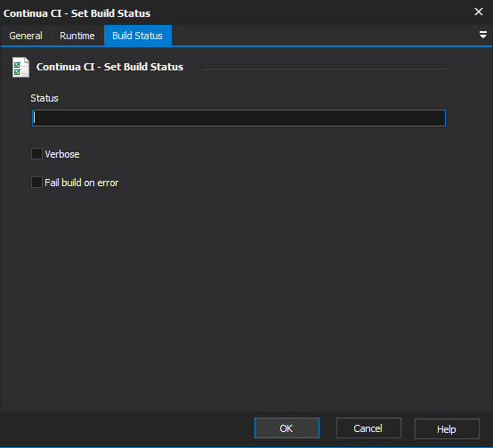Open the tab list dropdown arrow
Viewport: 493px width, 448px height.
tap(483, 35)
